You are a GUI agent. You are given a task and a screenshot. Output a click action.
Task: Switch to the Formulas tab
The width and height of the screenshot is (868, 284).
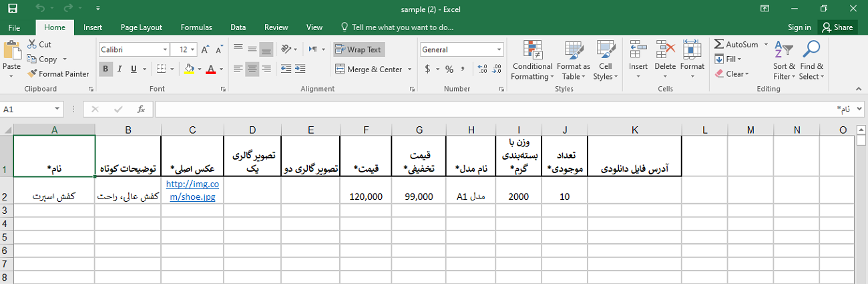pyautogui.click(x=196, y=27)
